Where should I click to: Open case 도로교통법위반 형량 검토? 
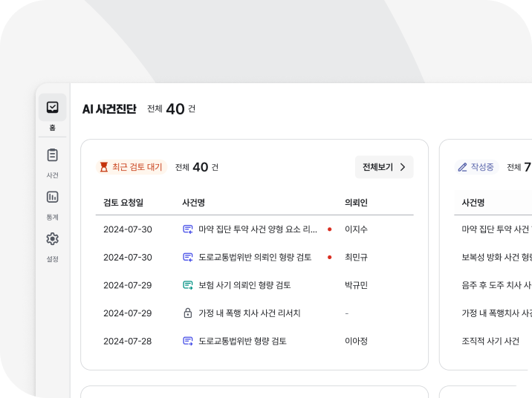tap(242, 341)
